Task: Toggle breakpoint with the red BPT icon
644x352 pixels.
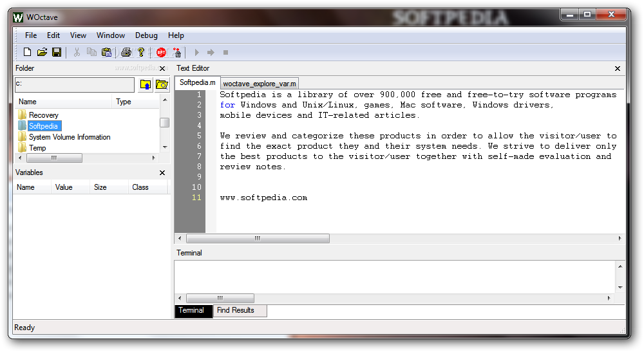Action: click(x=161, y=52)
